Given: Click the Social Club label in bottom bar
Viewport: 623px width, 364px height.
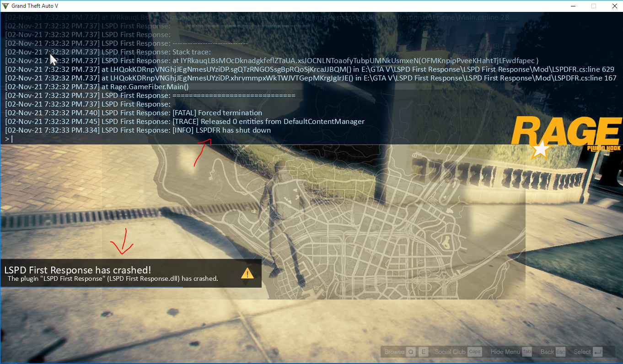Looking at the screenshot, I should coord(450,352).
